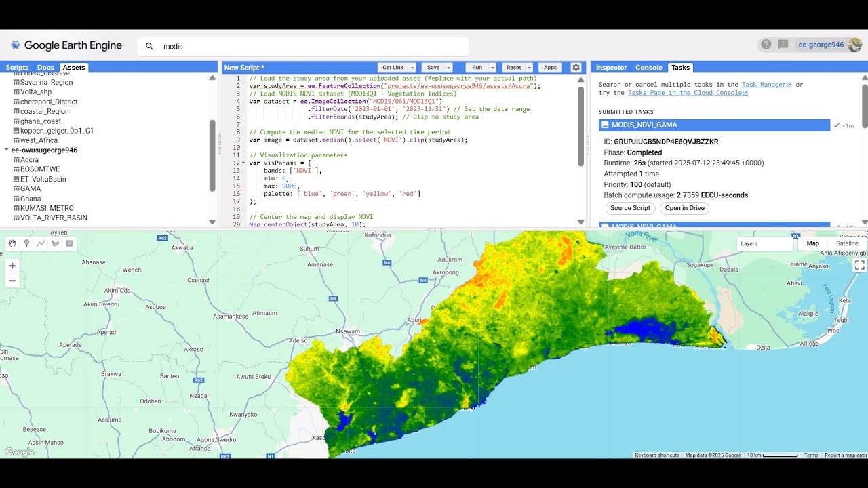868x488 pixels.
Task: Switch to the Scripts tab
Action: tap(18, 68)
